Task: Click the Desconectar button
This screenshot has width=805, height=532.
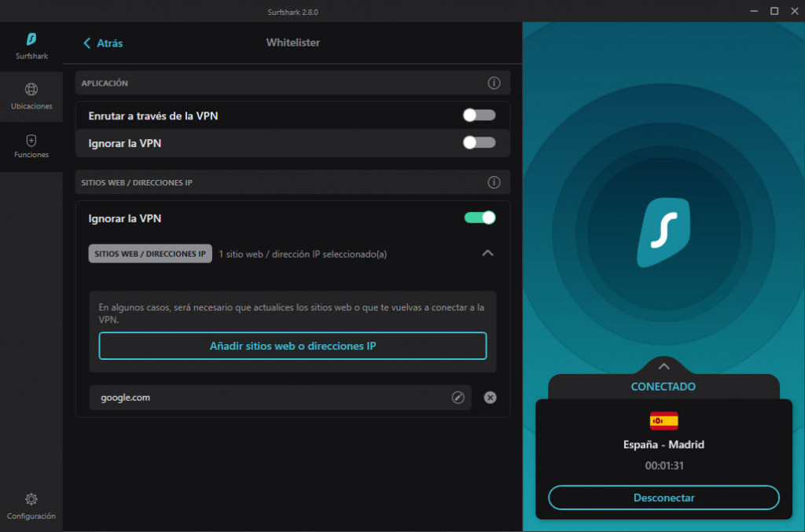Action: coord(663,497)
